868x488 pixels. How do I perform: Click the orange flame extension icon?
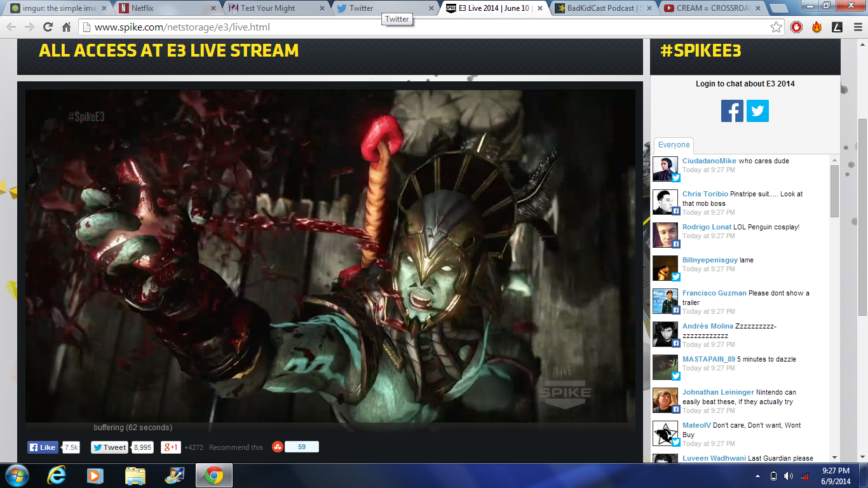point(817,27)
